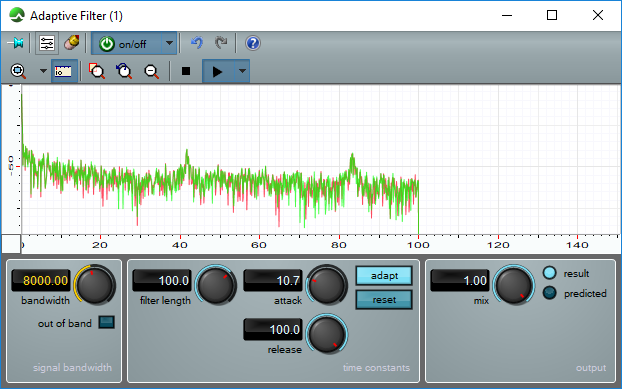The width and height of the screenshot is (622, 389).
Task: Click the bandwidth knob
Action: (95, 284)
